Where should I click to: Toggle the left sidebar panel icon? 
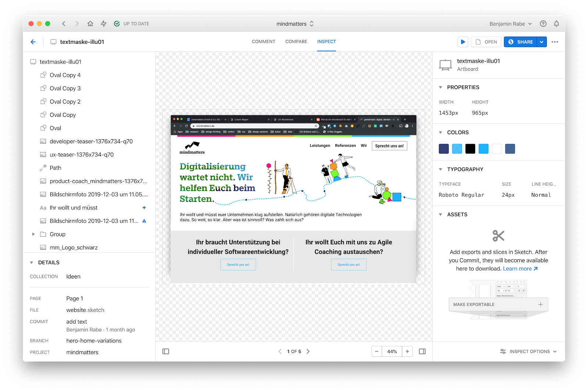tap(166, 352)
